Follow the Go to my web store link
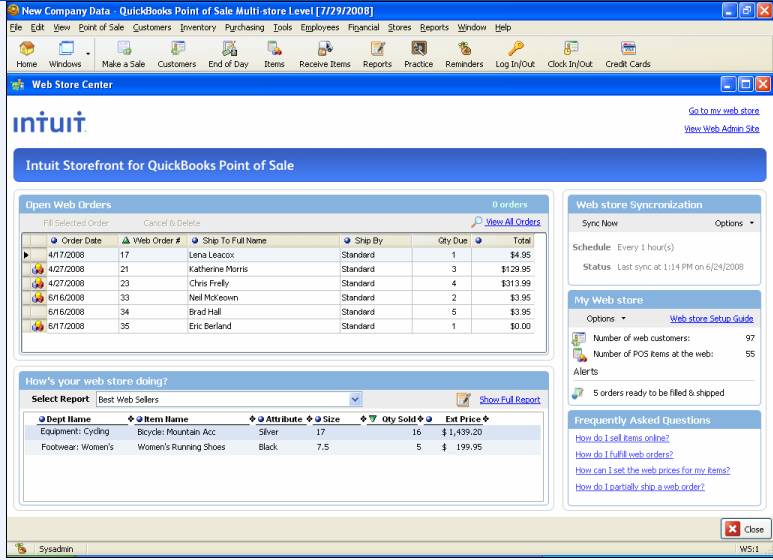The width and height of the screenshot is (773, 560). 724,111
